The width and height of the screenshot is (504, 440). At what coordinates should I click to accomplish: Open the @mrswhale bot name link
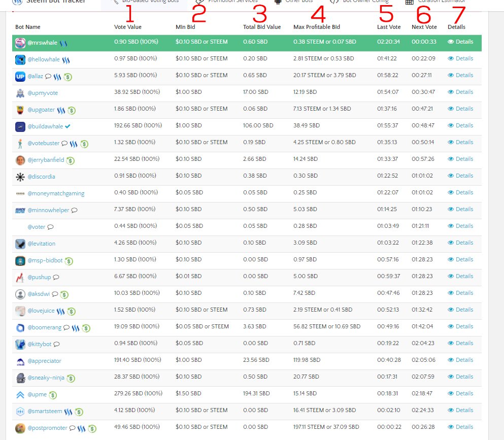(43, 43)
